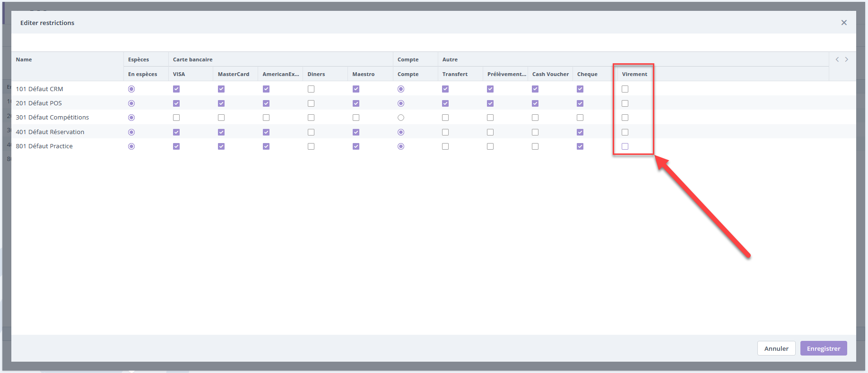Check Virement for 401 Défaut Réservation
Image resolution: width=868 pixels, height=373 pixels.
pos(625,132)
